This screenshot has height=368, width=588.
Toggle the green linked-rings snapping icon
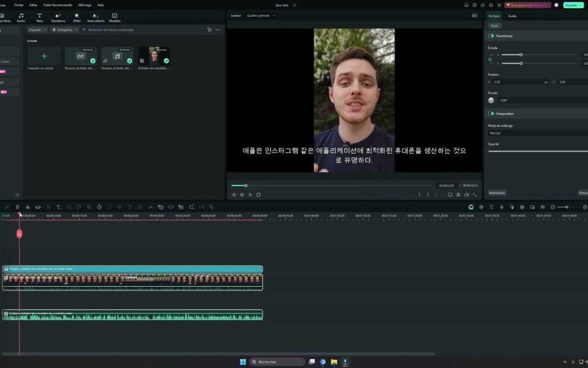click(522, 207)
